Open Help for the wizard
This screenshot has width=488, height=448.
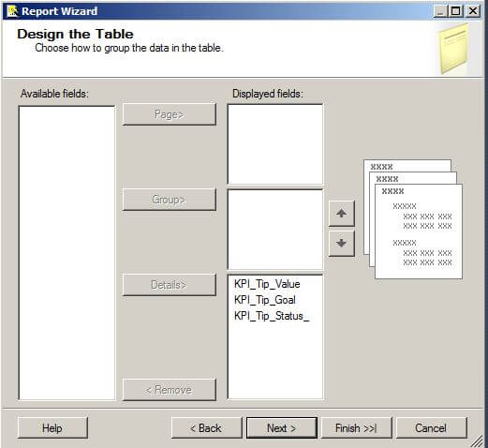coord(52,427)
